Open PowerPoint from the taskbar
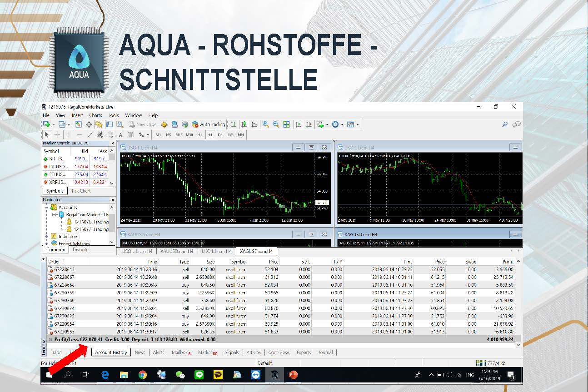588x392 pixels. tap(293, 375)
